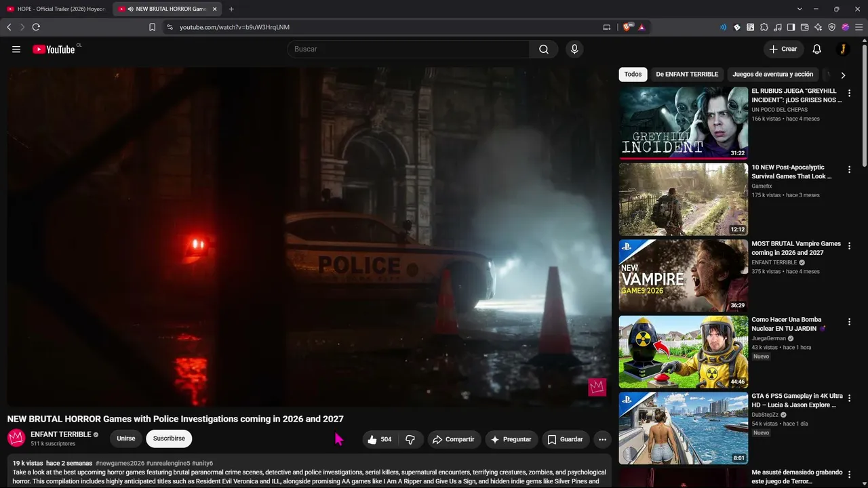Open the Crear create button

click(x=783, y=49)
